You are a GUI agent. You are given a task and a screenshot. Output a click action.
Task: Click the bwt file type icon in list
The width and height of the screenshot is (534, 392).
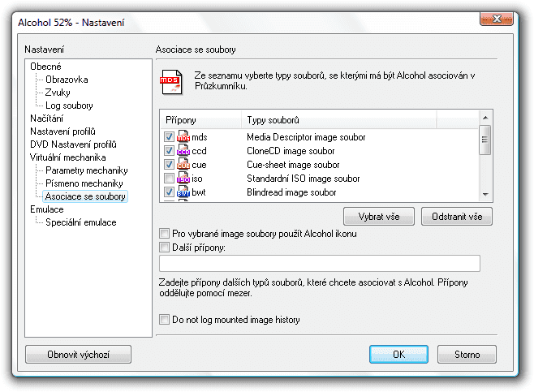183,192
